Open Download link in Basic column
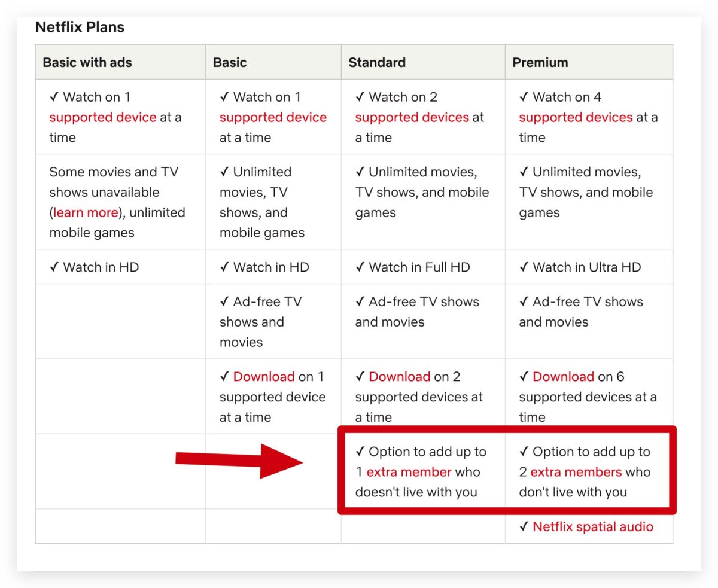 [264, 377]
